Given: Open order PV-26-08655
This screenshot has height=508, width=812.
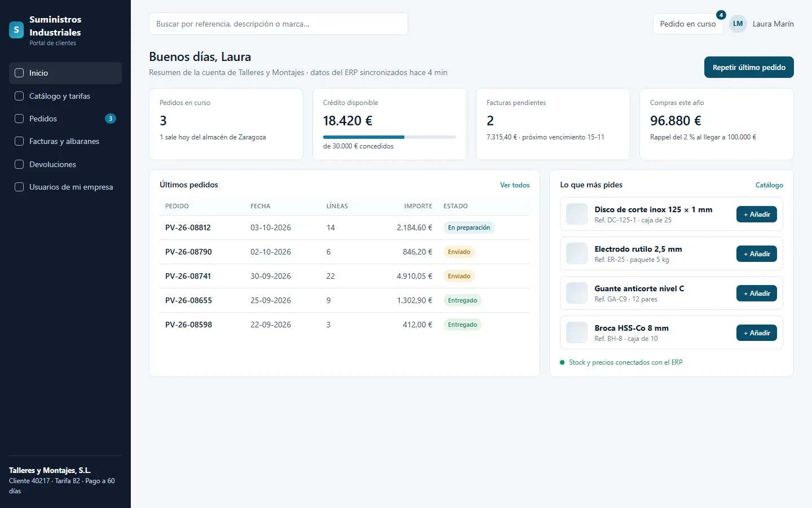Looking at the screenshot, I should point(188,300).
